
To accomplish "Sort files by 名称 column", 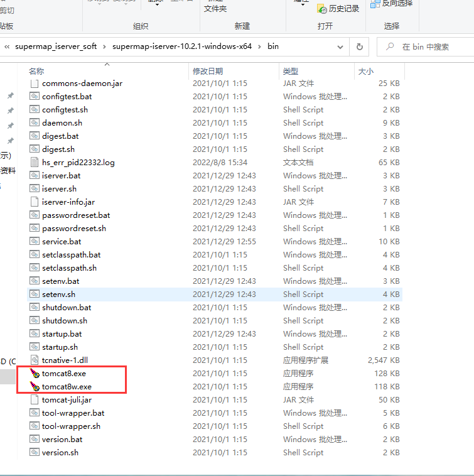I will click(x=36, y=72).
